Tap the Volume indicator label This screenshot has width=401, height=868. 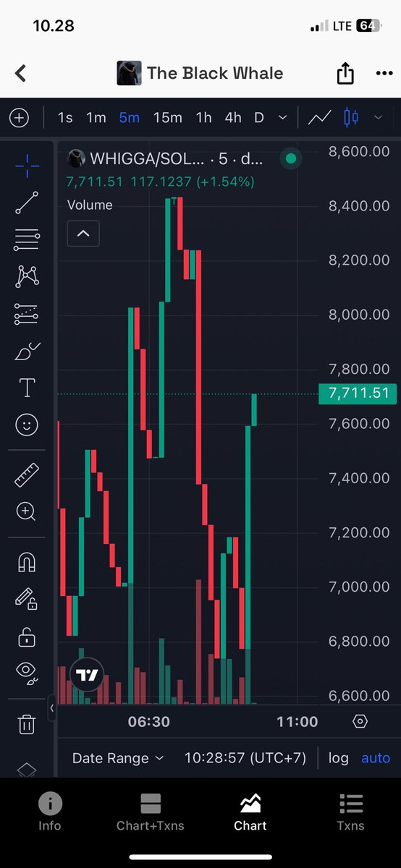pos(90,205)
